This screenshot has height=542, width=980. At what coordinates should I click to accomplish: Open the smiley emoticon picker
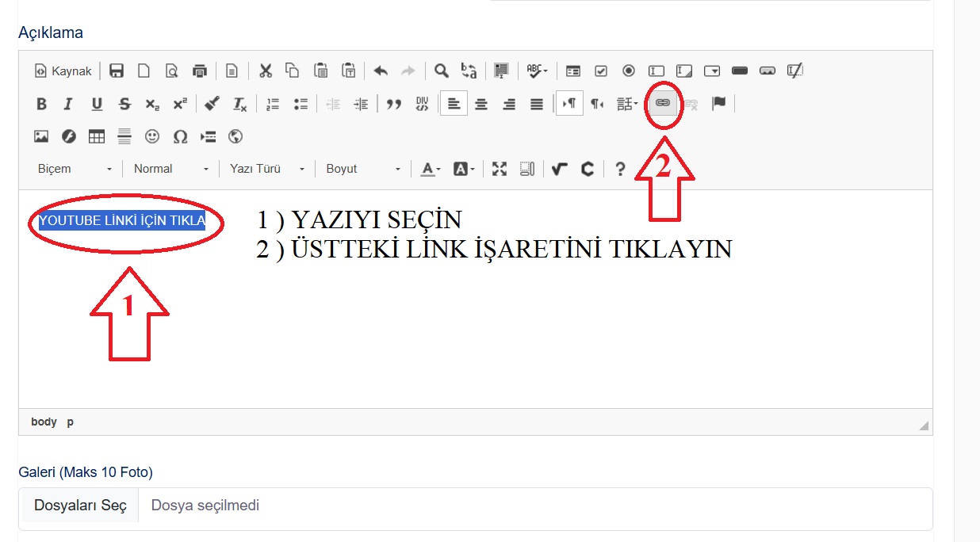tap(151, 136)
